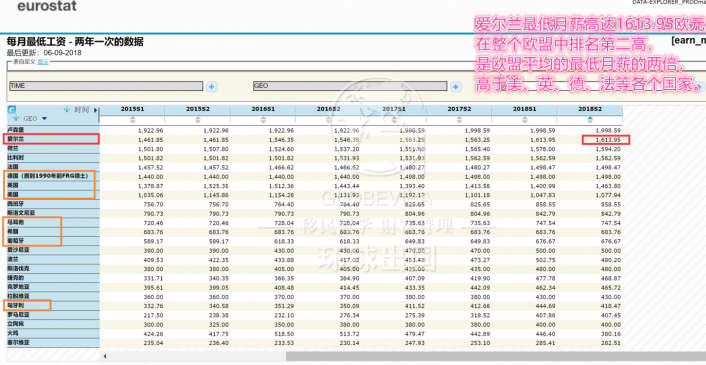Select the TIME dimension field
Viewport: 706px width, 365px height.
(x=106, y=86)
